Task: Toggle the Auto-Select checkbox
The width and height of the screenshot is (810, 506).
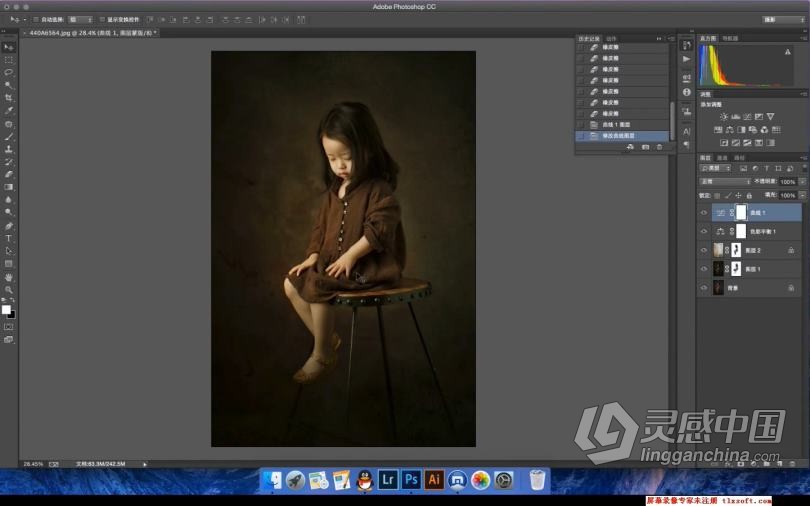Action: (36, 20)
